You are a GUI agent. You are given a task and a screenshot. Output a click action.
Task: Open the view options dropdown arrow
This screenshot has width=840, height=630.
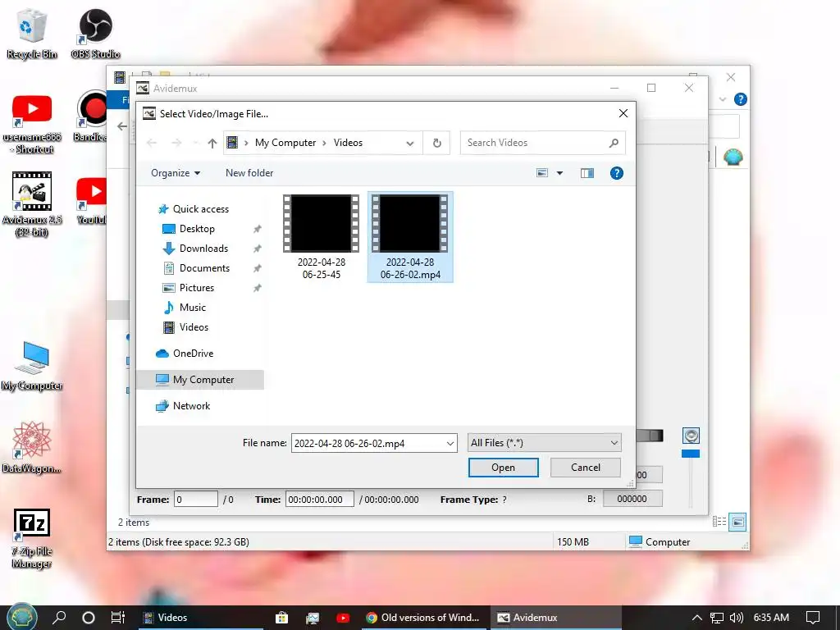[x=559, y=173]
